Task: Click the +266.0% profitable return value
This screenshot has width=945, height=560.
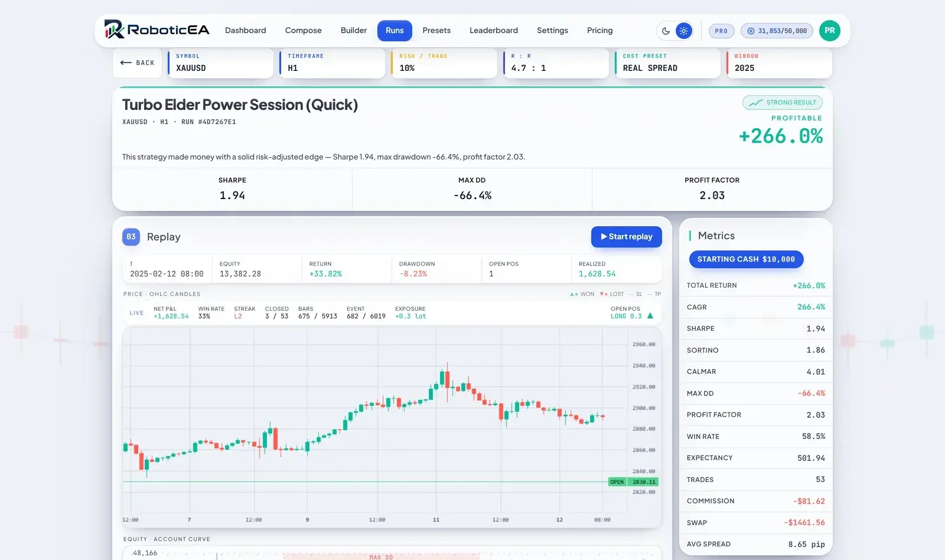Action: click(780, 136)
